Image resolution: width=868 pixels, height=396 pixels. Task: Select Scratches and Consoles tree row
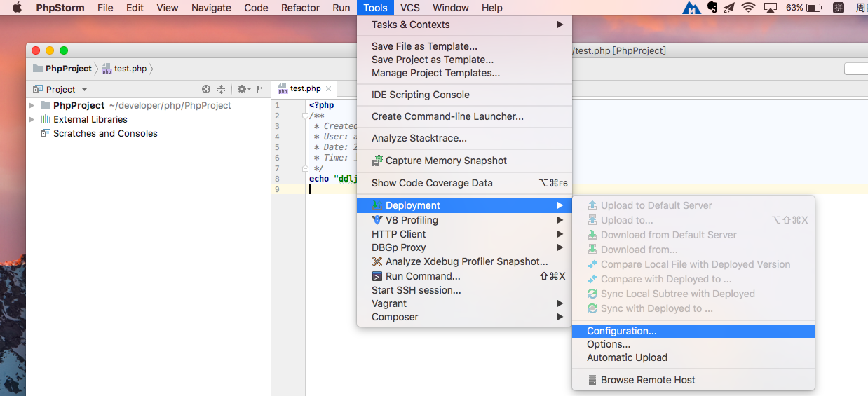pos(149,133)
